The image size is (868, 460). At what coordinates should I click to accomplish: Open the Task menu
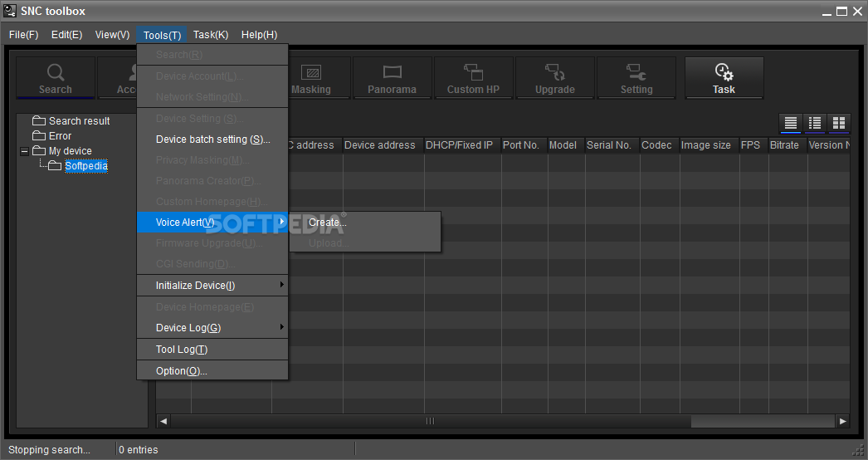coord(211,34)
